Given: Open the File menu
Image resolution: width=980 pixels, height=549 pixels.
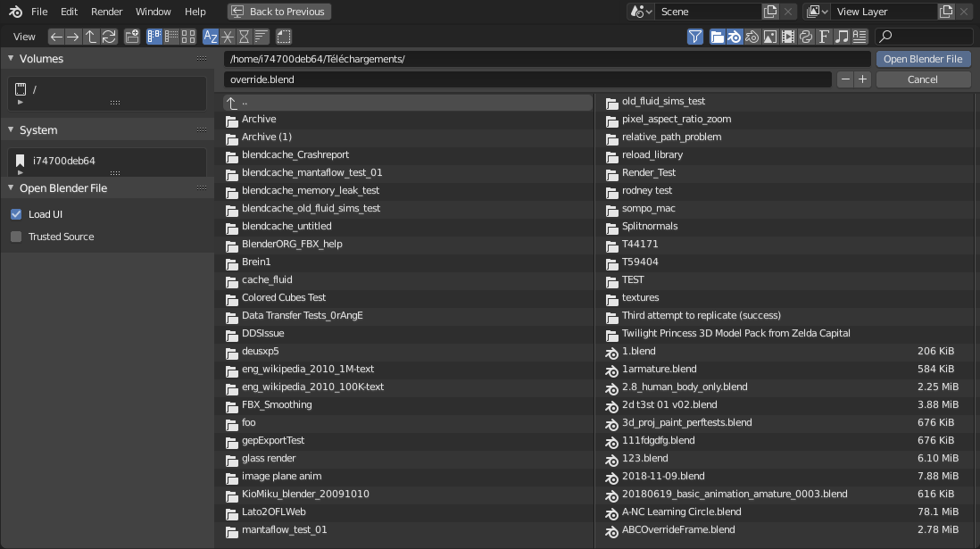Looking at the screenshot, I should pos(39,12).
